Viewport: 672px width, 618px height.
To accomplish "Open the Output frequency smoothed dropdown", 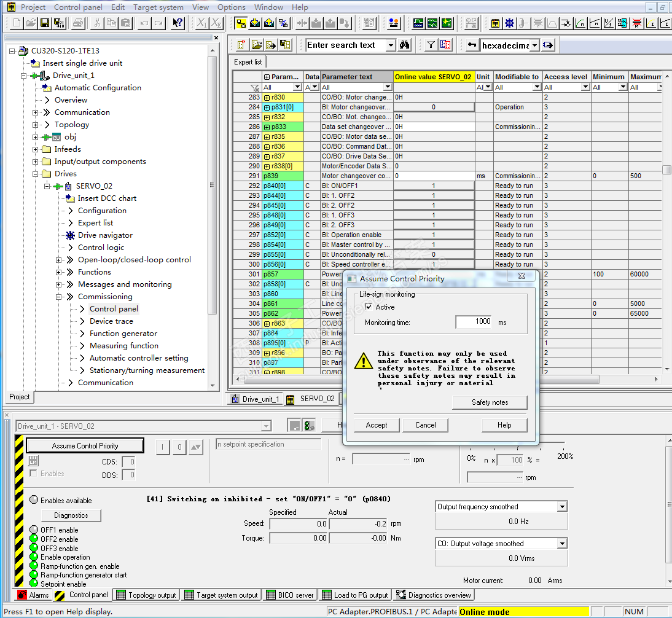I will (x=561, y=507).
